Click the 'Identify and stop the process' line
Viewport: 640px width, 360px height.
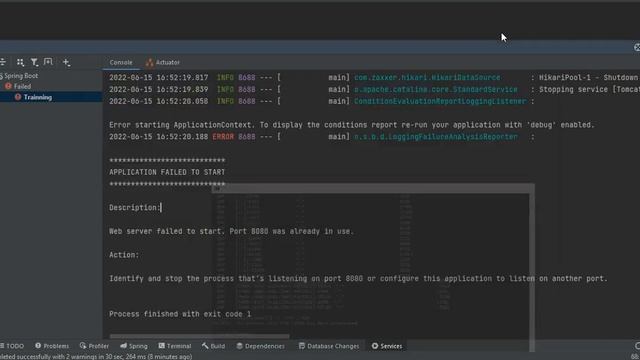(x=358, y=279)
